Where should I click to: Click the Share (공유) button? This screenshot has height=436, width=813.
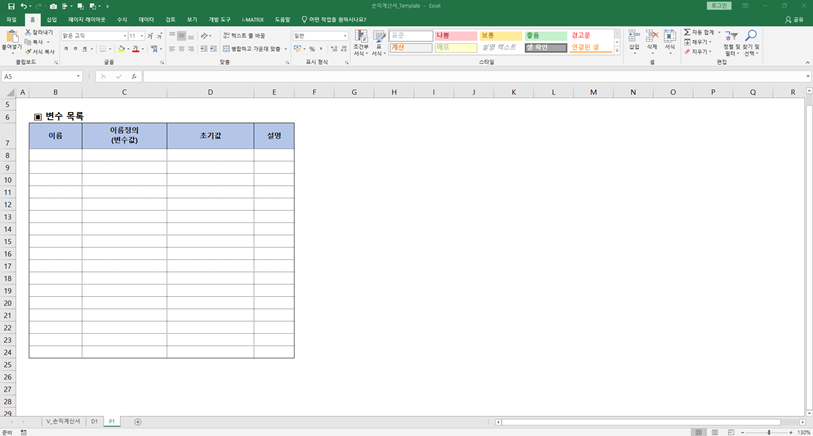pos(794,19)
